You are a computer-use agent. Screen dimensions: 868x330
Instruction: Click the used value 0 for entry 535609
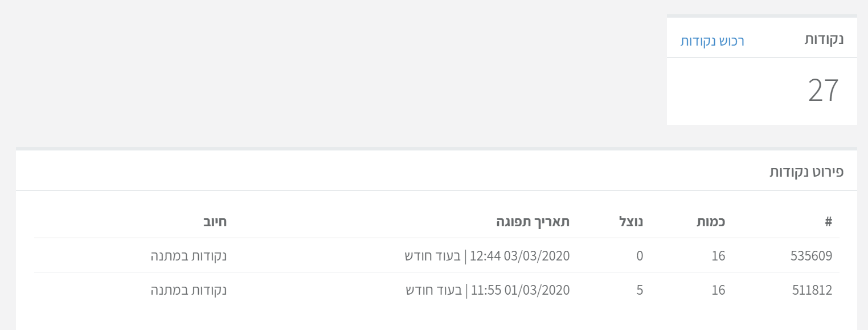point(640,256)
